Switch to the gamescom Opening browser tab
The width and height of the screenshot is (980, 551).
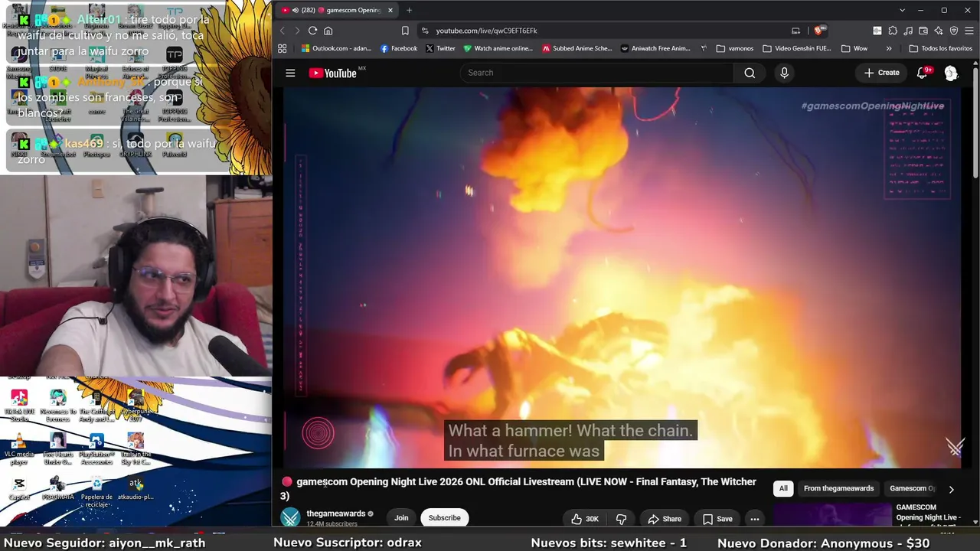pyautogui.click(x=336, y=10)
